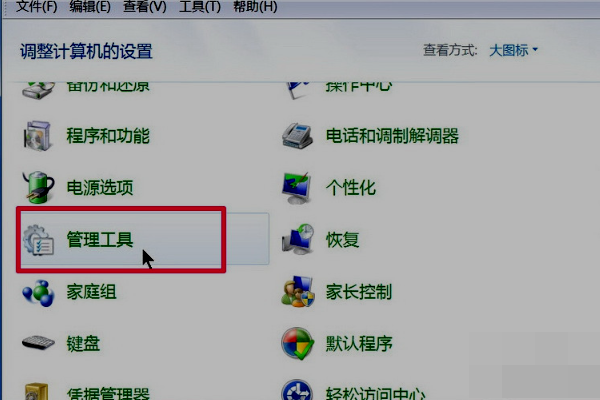
Task: Open the 凭据管理器 vault icon
Action: click(x=37, y=391)
